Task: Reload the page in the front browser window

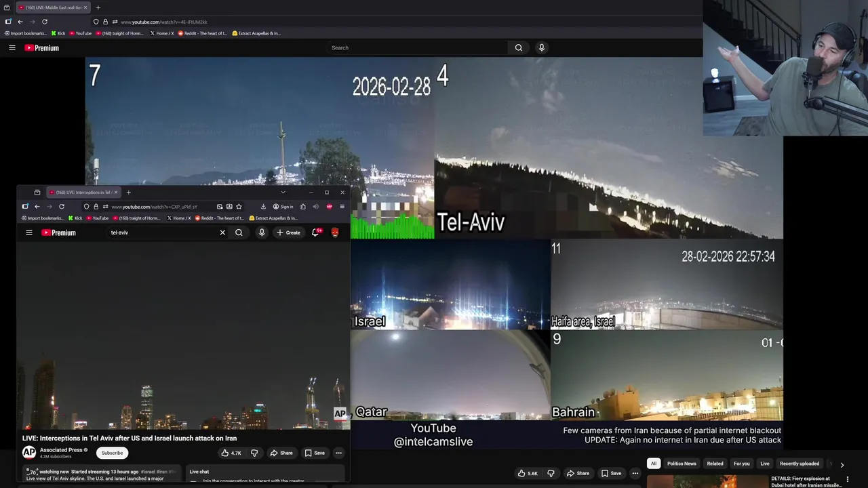Action: click(x=62, y=207)
